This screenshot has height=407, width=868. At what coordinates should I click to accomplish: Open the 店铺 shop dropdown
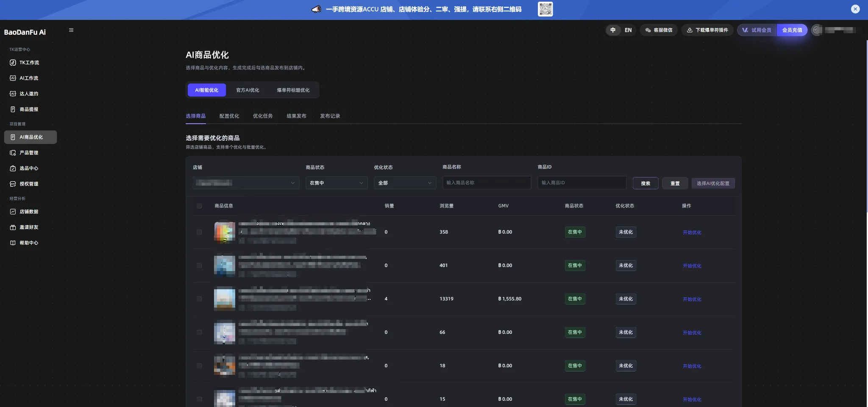(x=246, y=183)
